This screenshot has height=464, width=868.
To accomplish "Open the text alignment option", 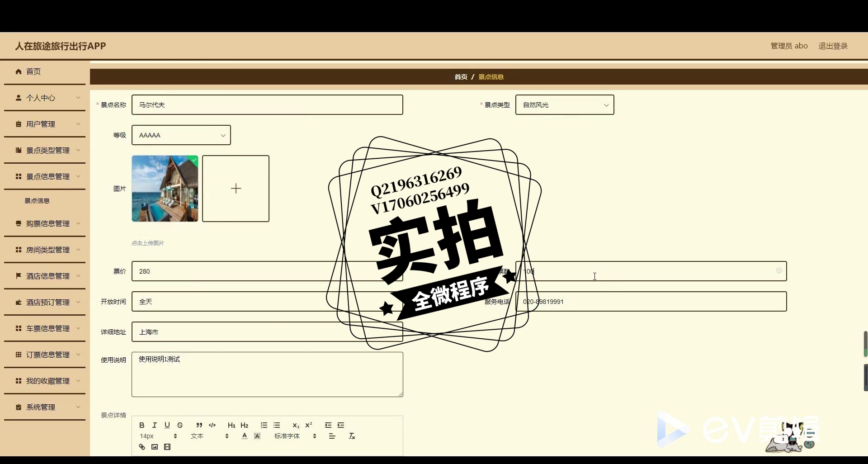I will [332, 436].
